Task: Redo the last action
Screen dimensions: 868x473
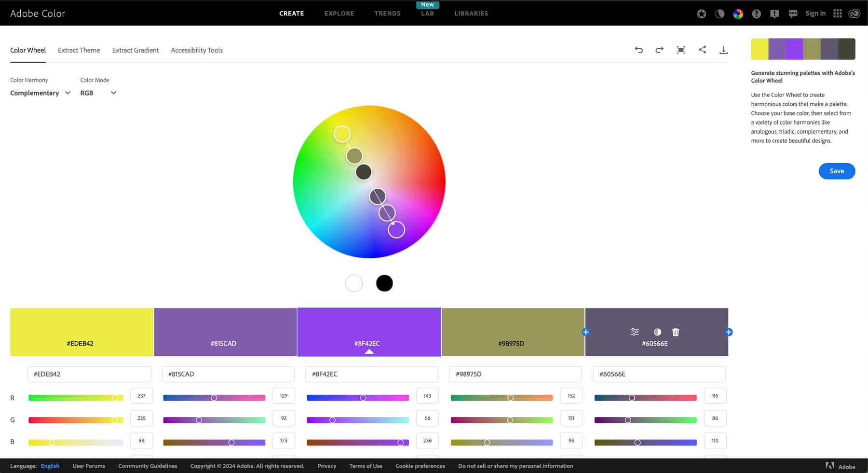Action: pos(659,50)
